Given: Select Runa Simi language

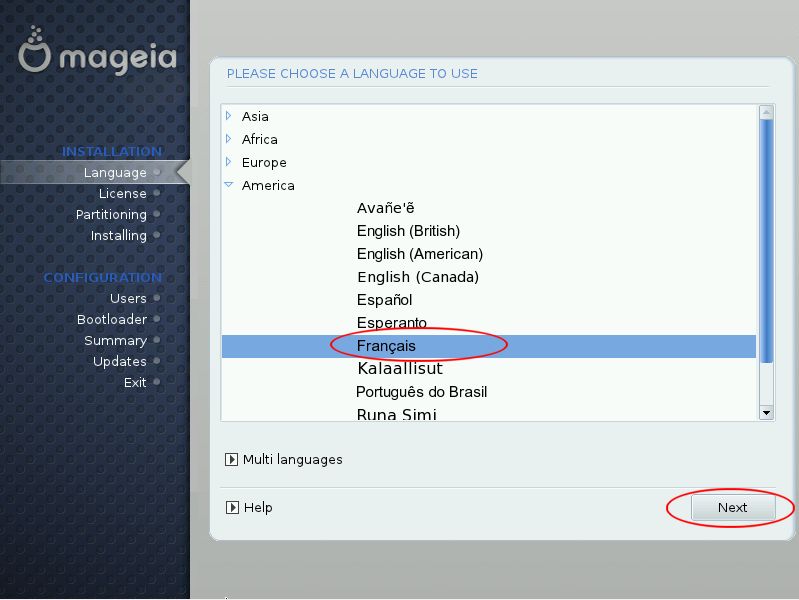Looking at the screenshot, I should (396, 414).
